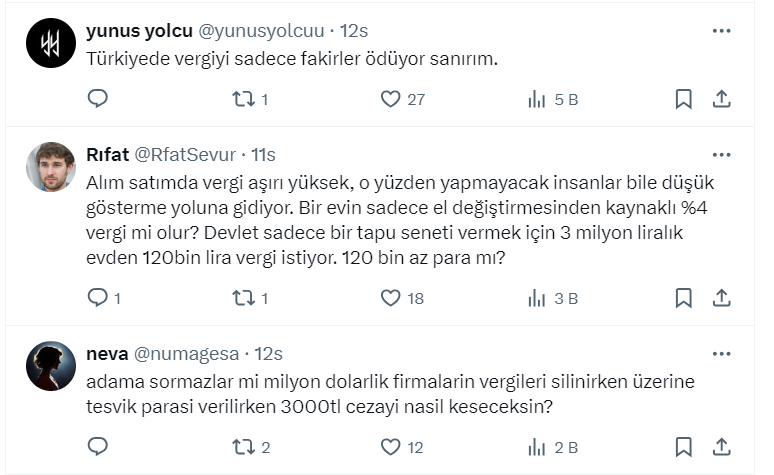Like neva's tweet

click(391, 446)
